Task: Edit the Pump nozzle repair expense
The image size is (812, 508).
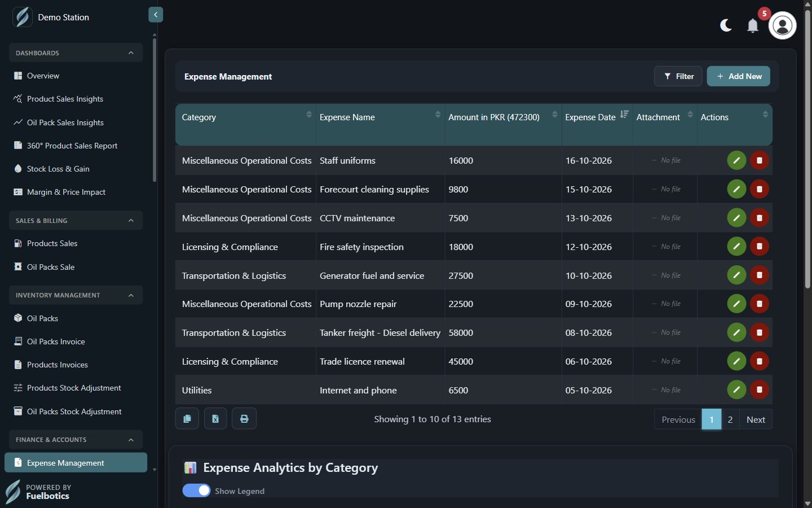Action: 736,304
